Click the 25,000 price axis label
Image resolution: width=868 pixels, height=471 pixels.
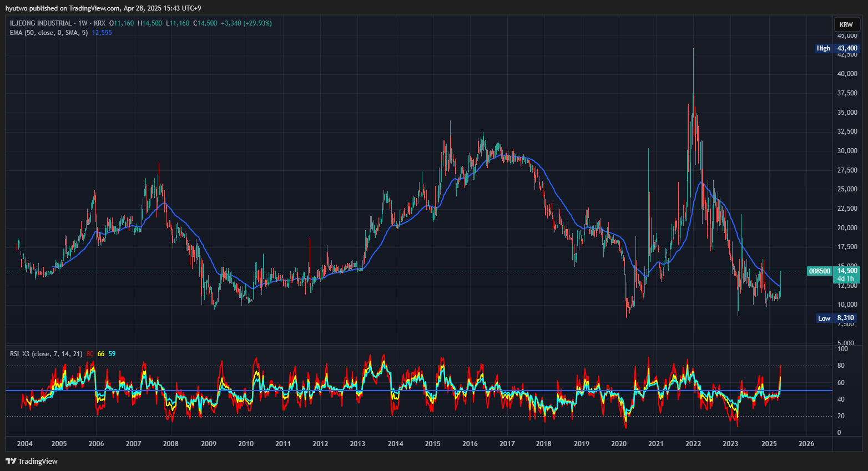coord(847,189)
